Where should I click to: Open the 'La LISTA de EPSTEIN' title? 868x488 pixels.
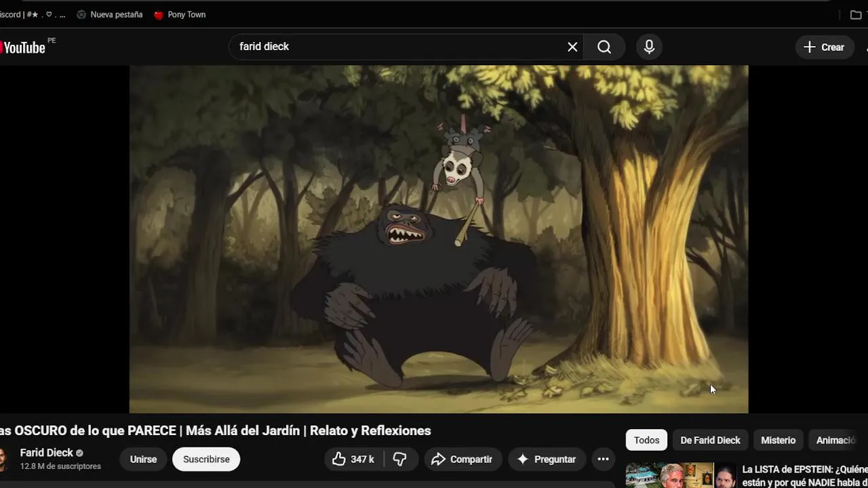805,475
